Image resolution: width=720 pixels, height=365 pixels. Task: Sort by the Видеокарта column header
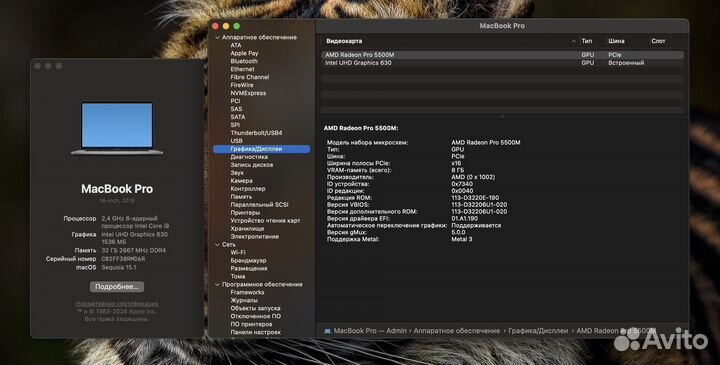click(x=344, y=41)
